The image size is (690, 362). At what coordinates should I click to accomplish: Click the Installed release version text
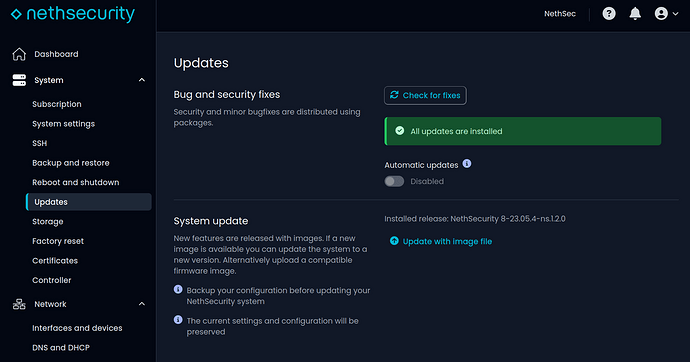coord(475,219)
